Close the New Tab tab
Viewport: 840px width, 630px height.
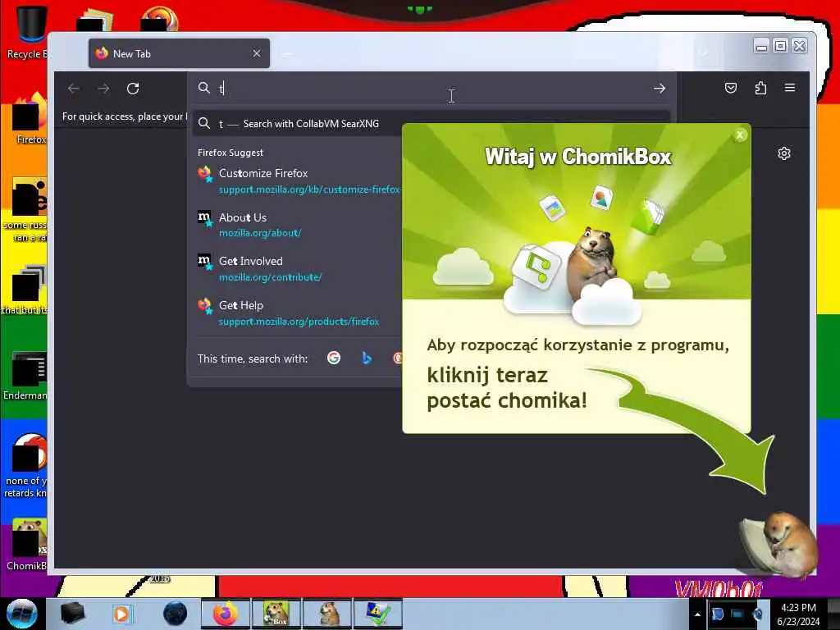click(257, 53)
